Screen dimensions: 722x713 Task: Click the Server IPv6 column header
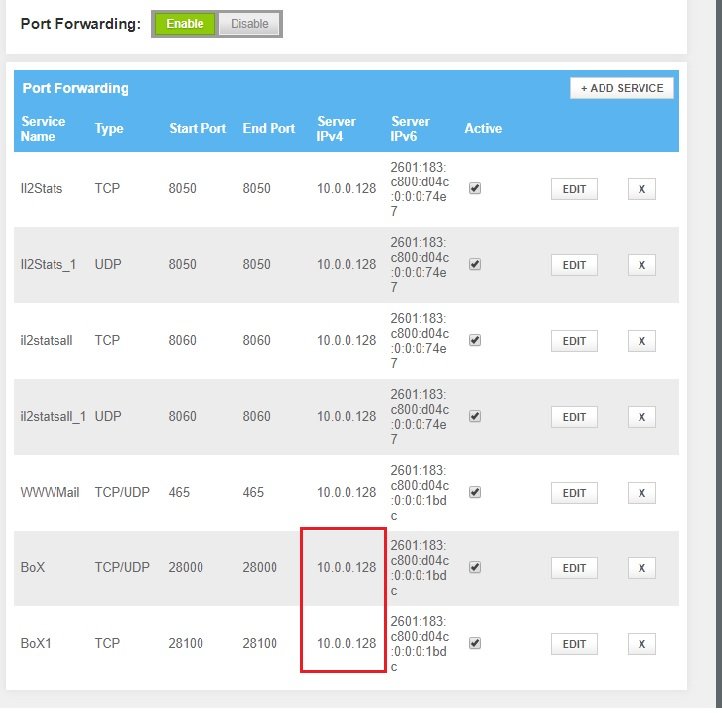pos(410,129)
